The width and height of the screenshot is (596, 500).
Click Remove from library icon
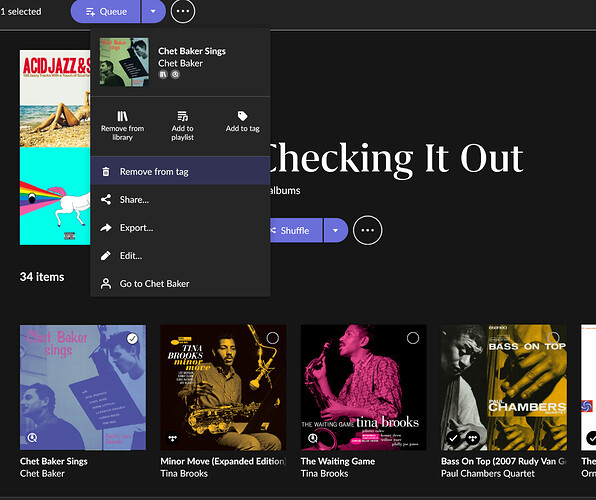pos(122,116)
